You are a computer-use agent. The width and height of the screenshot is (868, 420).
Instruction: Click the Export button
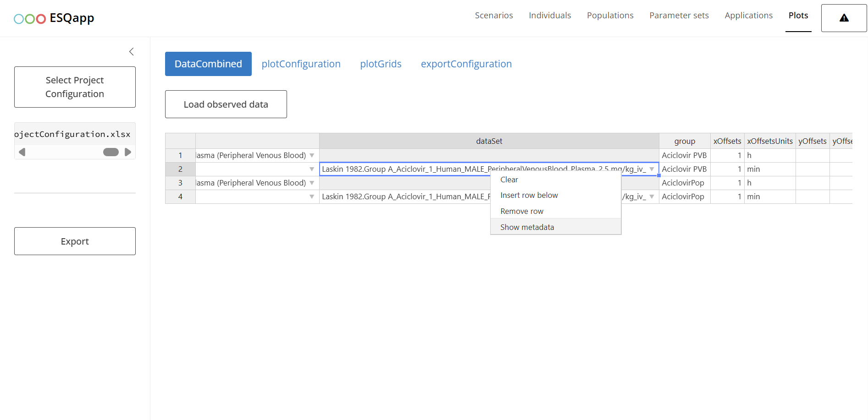(x=75, y=241)
